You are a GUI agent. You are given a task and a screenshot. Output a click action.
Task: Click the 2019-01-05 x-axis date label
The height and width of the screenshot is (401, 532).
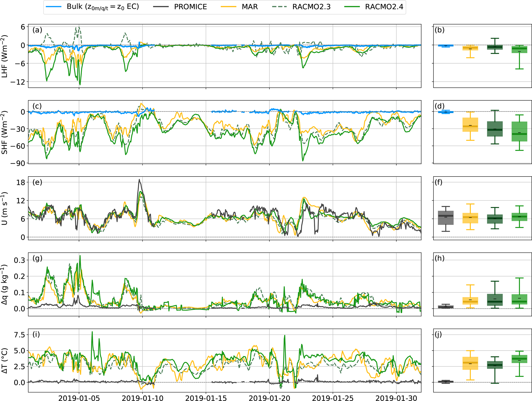click(79, 398)
